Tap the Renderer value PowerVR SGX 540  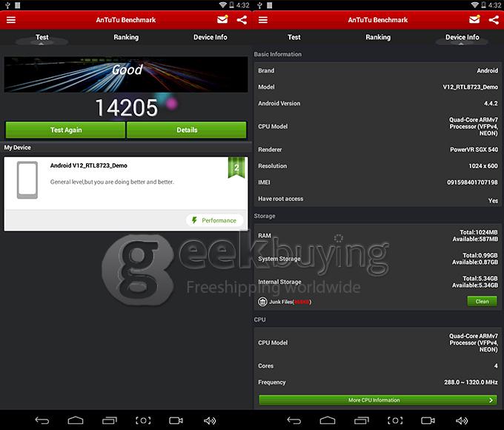[474, 150]
